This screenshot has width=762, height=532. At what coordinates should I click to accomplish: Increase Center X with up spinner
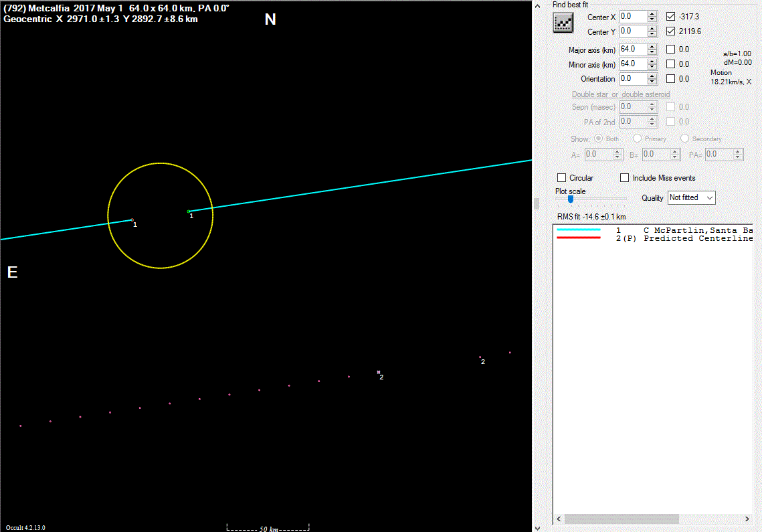coord(652,13)
